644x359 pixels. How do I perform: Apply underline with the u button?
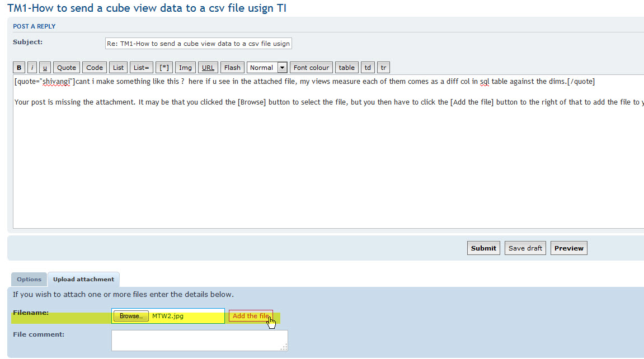coord(45,68)
